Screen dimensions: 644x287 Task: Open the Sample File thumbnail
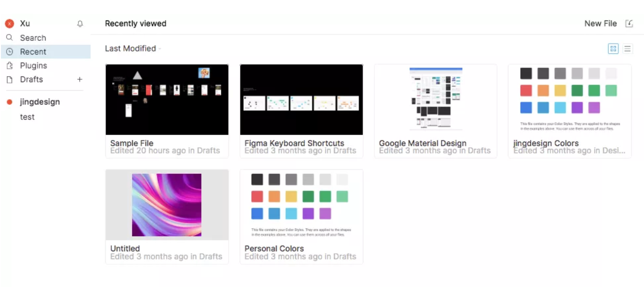point(167,99)
